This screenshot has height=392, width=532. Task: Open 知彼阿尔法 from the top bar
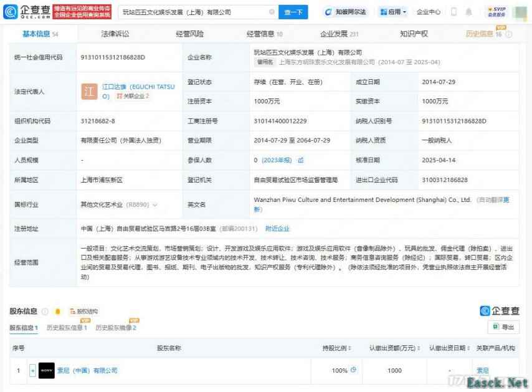click(x=346, y=12)
